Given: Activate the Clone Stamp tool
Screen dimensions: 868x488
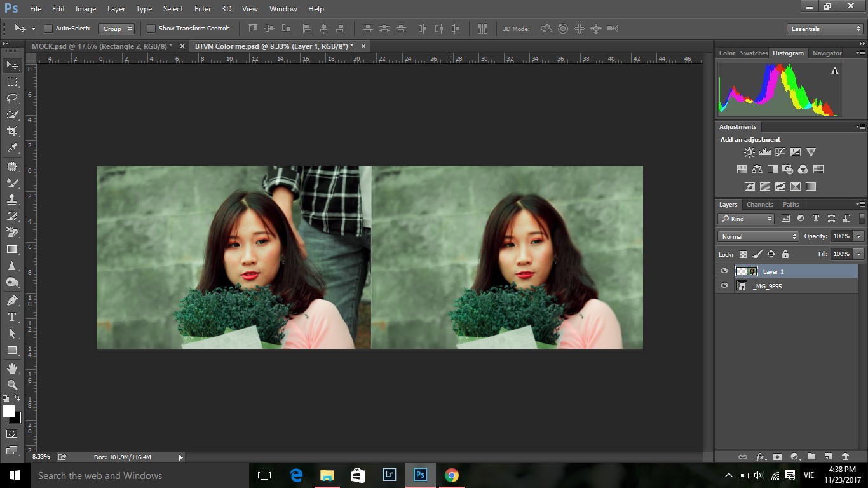Looking at the screenshot, I should pos(12,199).
